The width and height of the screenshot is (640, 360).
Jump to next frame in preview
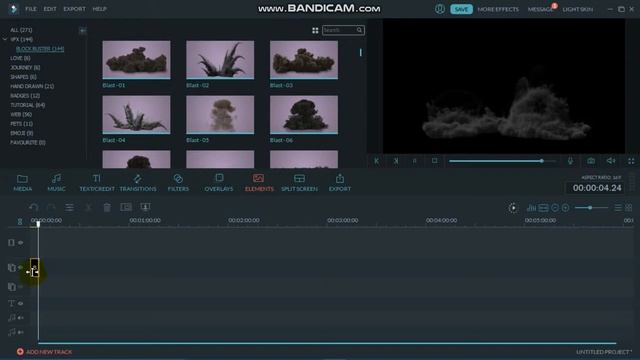(396, 161)
